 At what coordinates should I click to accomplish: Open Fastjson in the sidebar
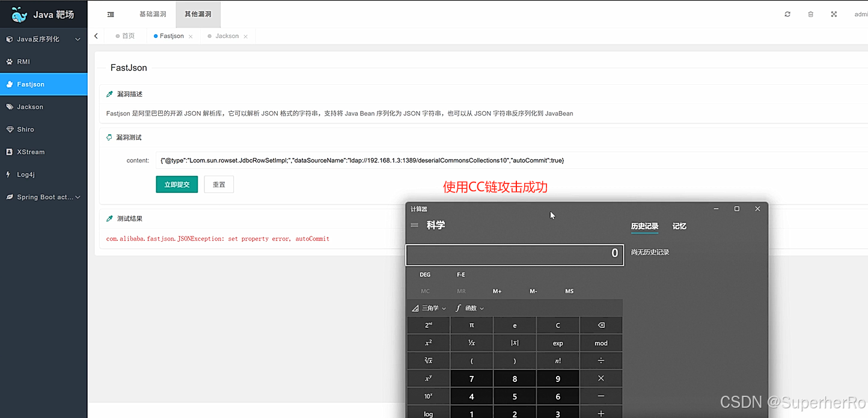(x=43, y=84)
